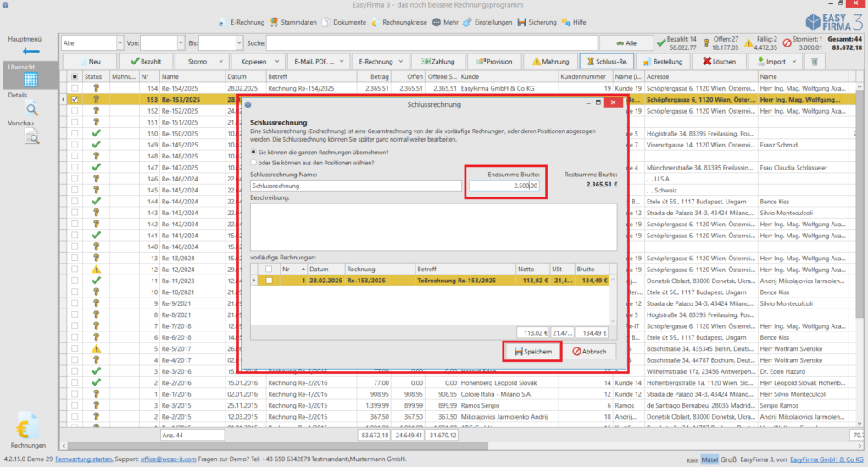This screenshot has height=467, width=868.
Task: Open the Stammdaten menu
Action: [293, 22]
